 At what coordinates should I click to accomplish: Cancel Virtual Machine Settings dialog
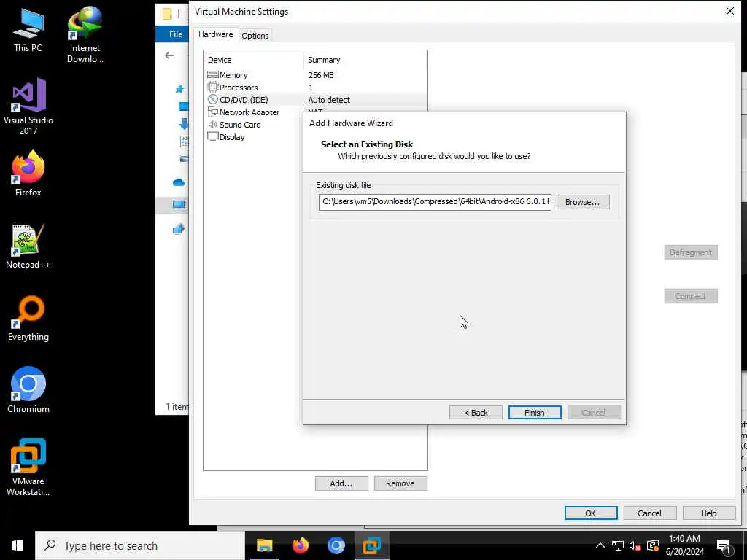click(649, 513)
